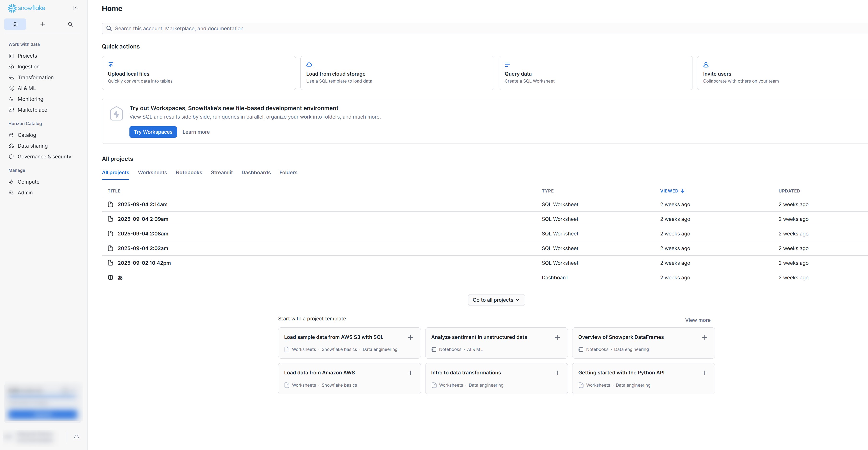The height and width of the screenshot is (450, 868).
Task: Click the Learn more link
Action: [x=196, y=132]
